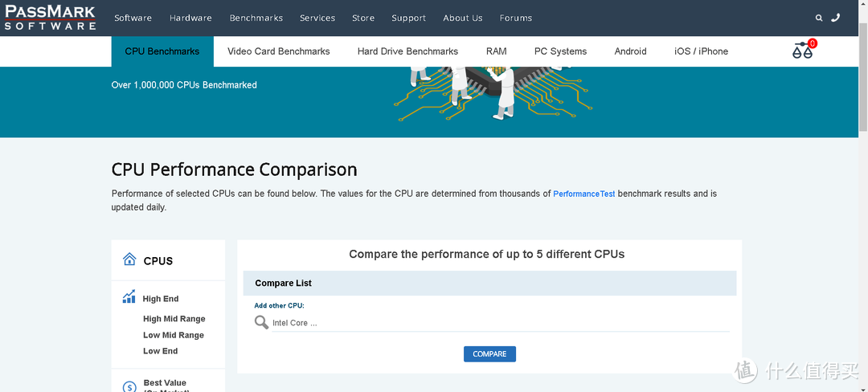The width and height of the screenshot is (868, 392).
Task: Open High End CPU list
Action: (161, 299)
